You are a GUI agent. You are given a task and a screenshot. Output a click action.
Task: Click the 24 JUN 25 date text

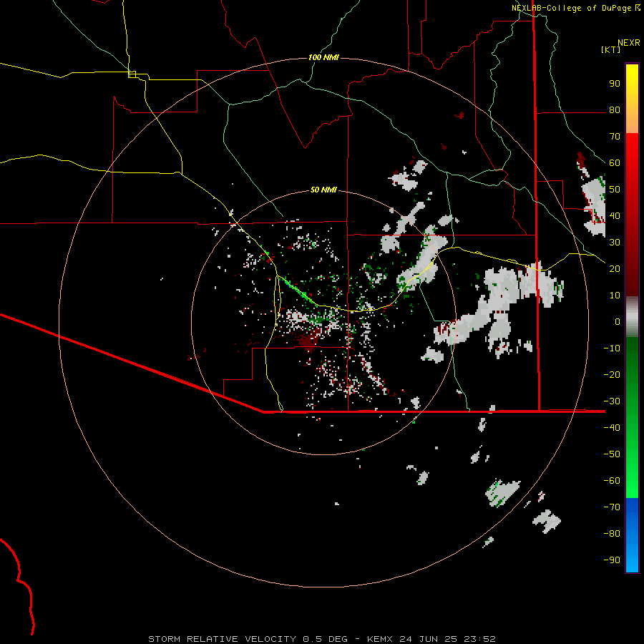429,639
